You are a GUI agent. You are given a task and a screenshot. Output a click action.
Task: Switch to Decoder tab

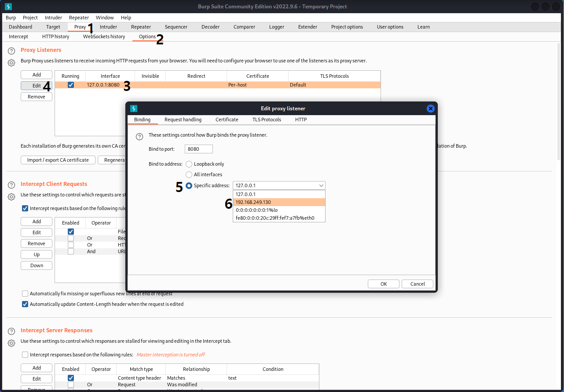(x=210, y=27)
